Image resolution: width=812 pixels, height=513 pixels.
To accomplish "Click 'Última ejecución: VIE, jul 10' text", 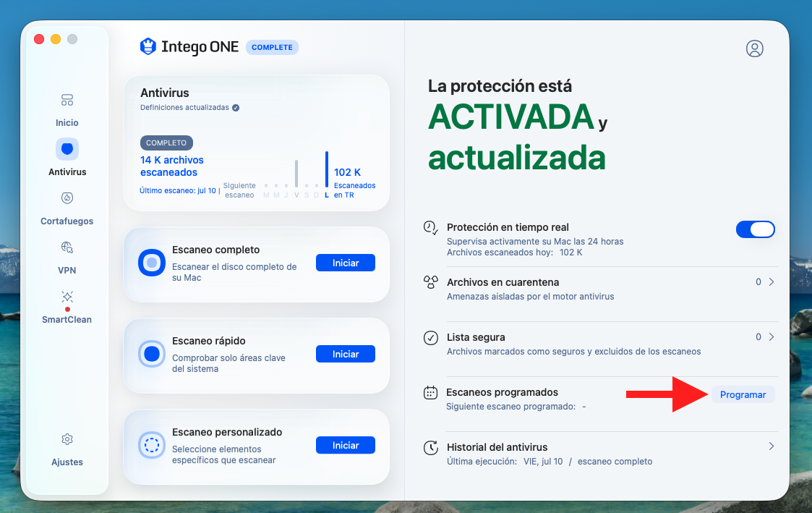I will click(x=505, y=461).
